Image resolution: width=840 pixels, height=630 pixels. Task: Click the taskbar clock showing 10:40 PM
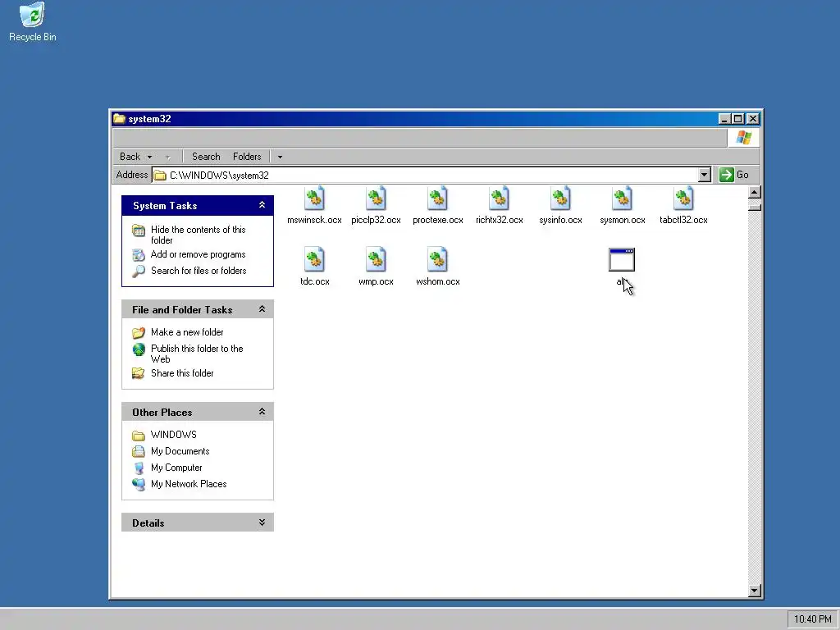coord(812,619)
